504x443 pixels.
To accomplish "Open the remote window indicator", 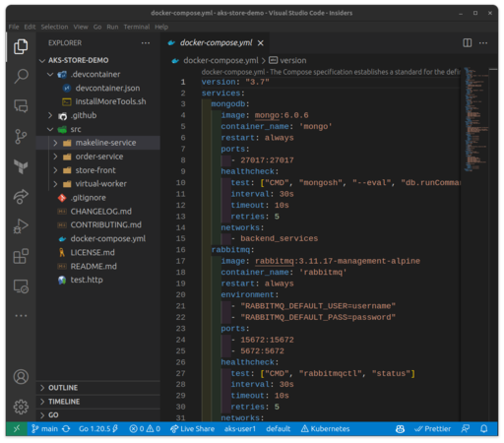I will (17, 429).
